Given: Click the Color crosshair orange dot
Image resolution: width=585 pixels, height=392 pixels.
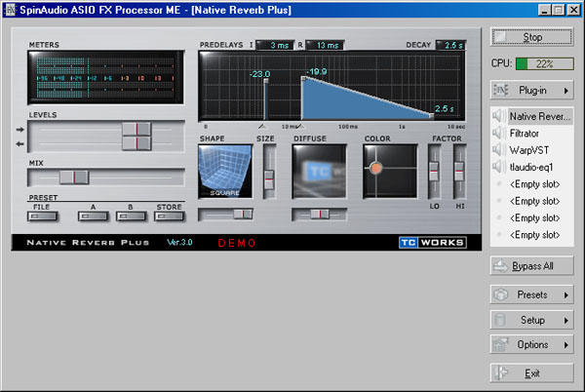Looking at the screenshot, I should [376, 169].
